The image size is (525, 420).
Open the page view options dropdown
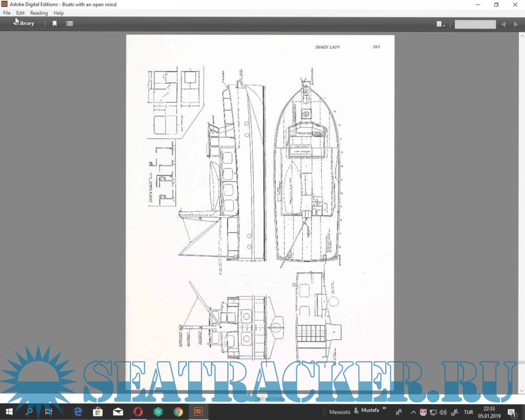[440, 24]
